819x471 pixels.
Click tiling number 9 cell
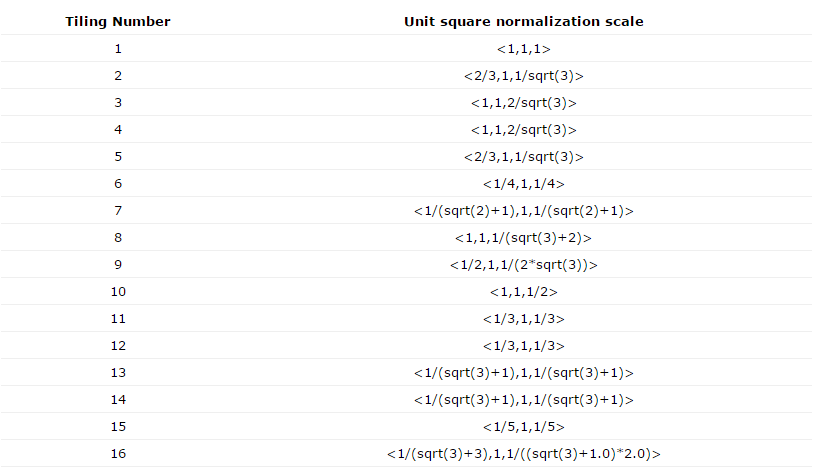coord(118,264)
